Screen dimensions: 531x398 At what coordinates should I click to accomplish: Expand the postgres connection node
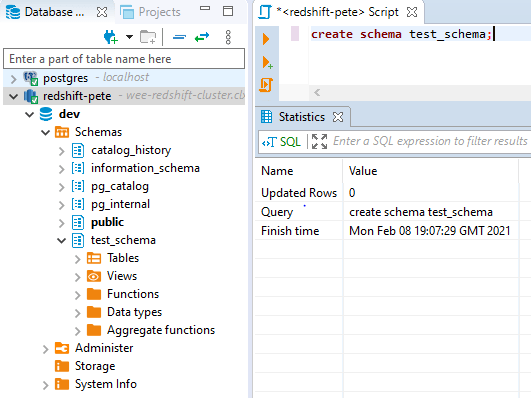click(14, 79)
